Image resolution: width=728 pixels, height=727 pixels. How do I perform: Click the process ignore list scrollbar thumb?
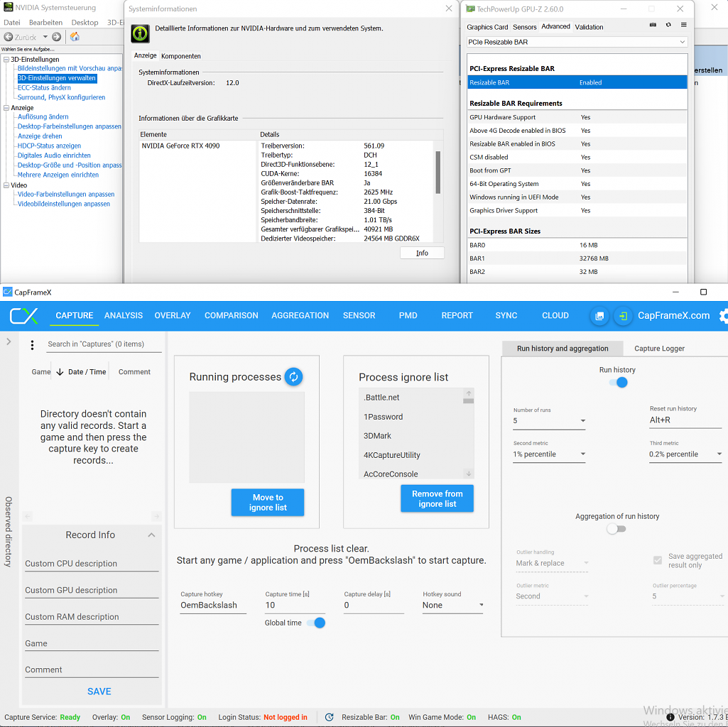tap(469, 400)
